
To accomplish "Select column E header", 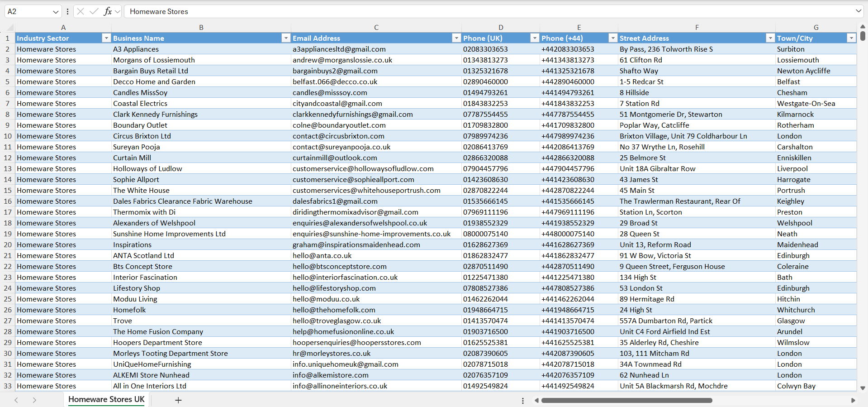I will coord(579,27).
